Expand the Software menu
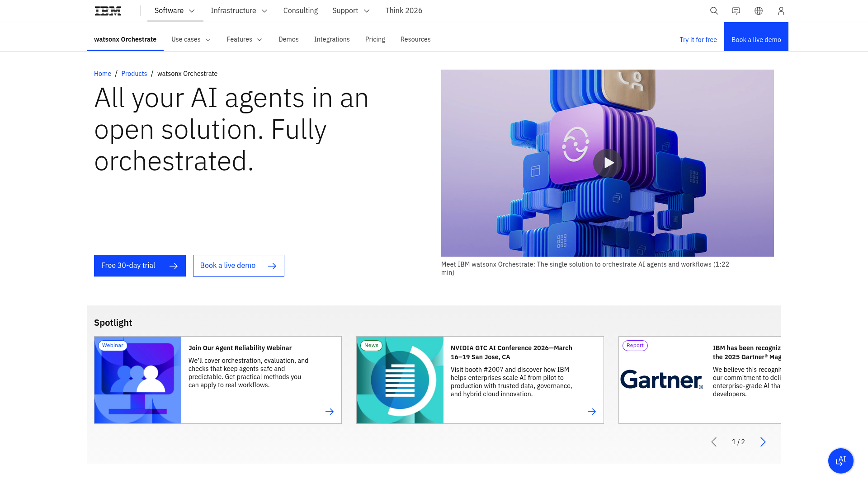Screen dimensions: 868x488 click(x=175, y=10)
